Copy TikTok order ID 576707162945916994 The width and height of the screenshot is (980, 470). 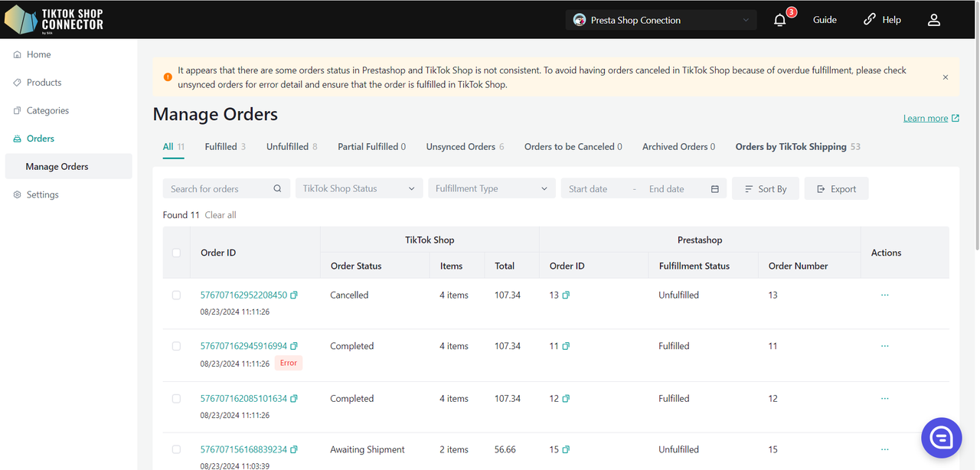tap(294, 346)
